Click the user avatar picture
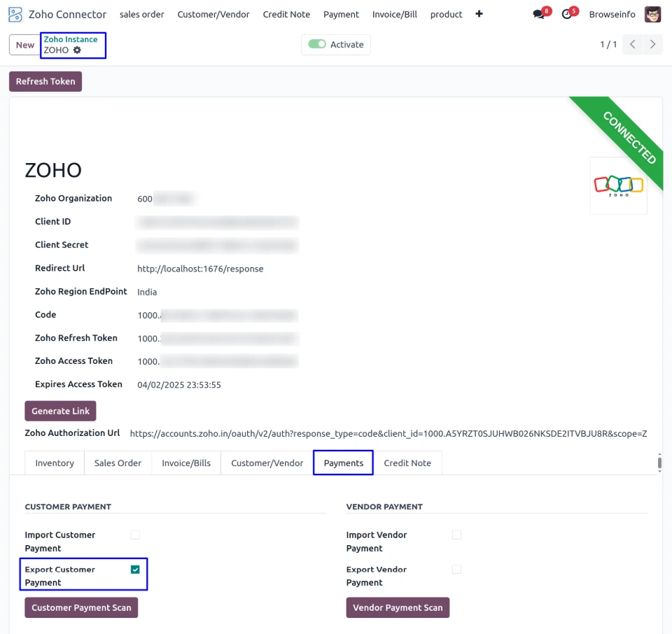672x634 pixels. [x=652, y=14]
